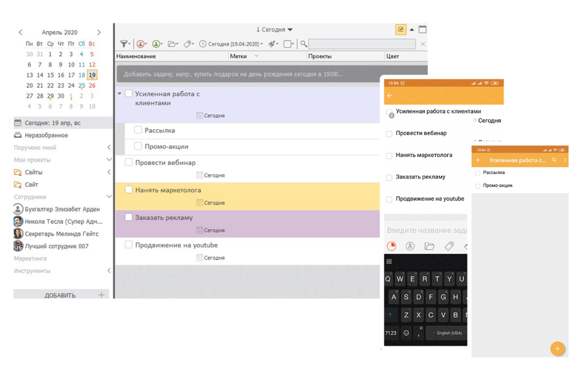Open the tag filter in desktop toolbar
This screenshot has height=386, width=588.
pyautogui.click(x=188, y=44)
